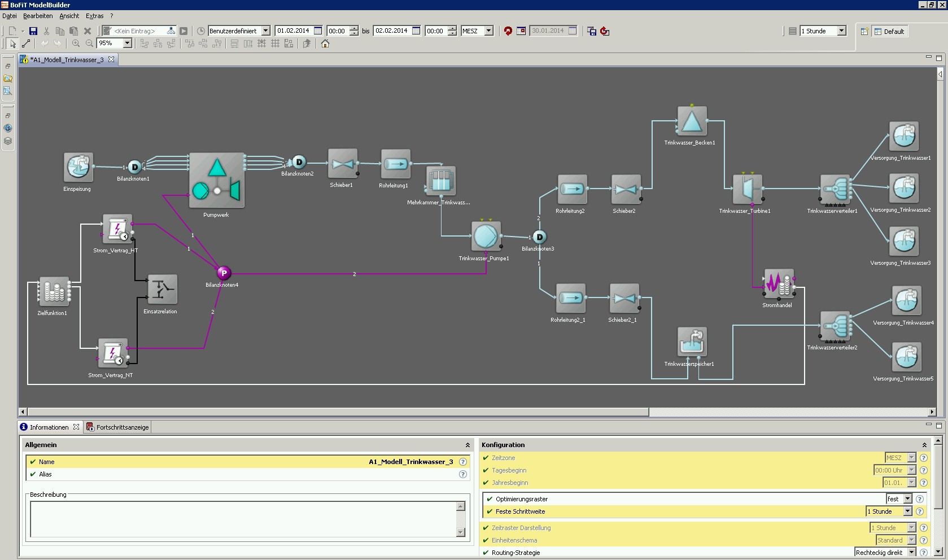Open the Extras menu
Screen dimensions: 948x560
coord(94,16)
